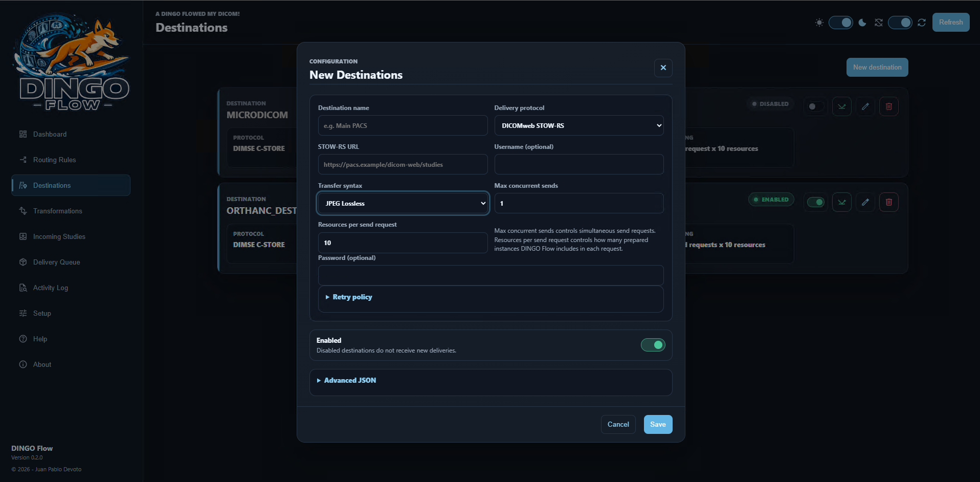Open Dashboard from the sidebar
980x482 pixels.
point(71,134)
